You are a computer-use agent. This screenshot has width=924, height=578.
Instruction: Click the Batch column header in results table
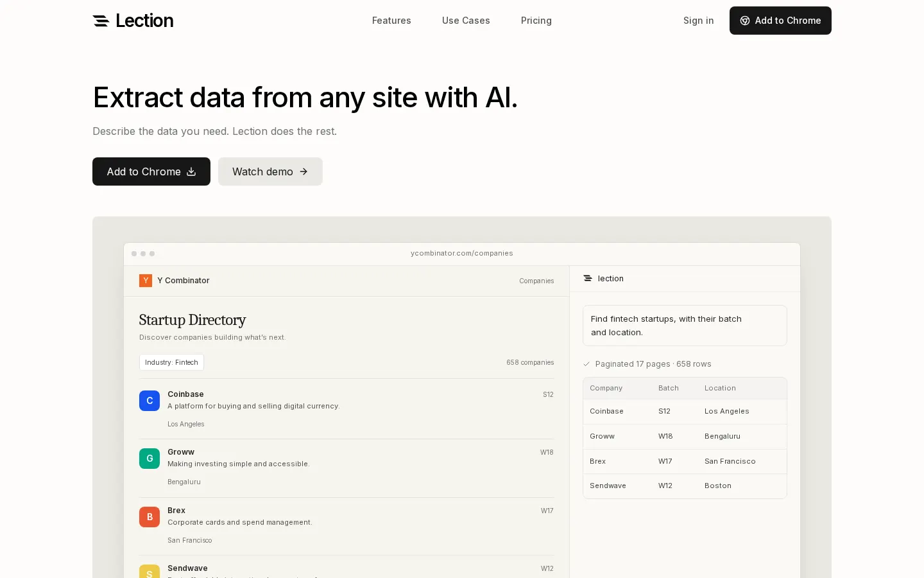[x=669, y=388]
